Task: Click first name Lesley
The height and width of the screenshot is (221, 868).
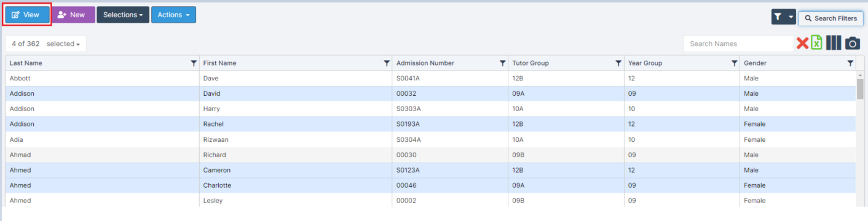Action: pos(213,201)
